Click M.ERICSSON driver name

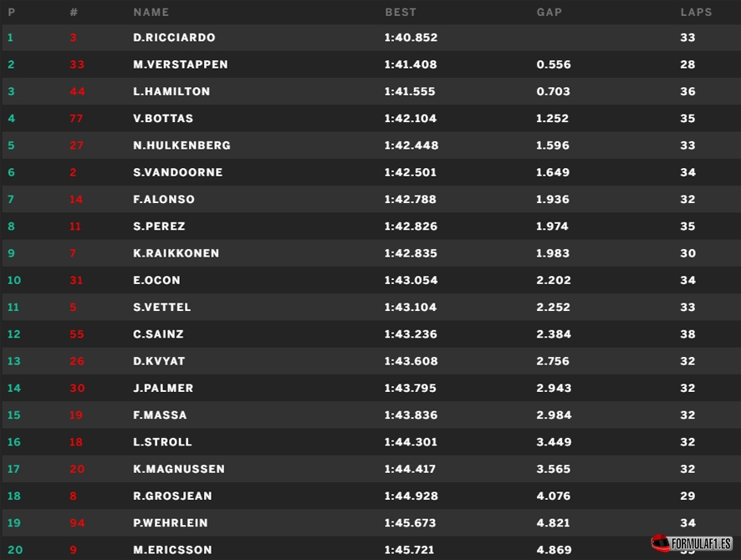click(x=172, y=550)
